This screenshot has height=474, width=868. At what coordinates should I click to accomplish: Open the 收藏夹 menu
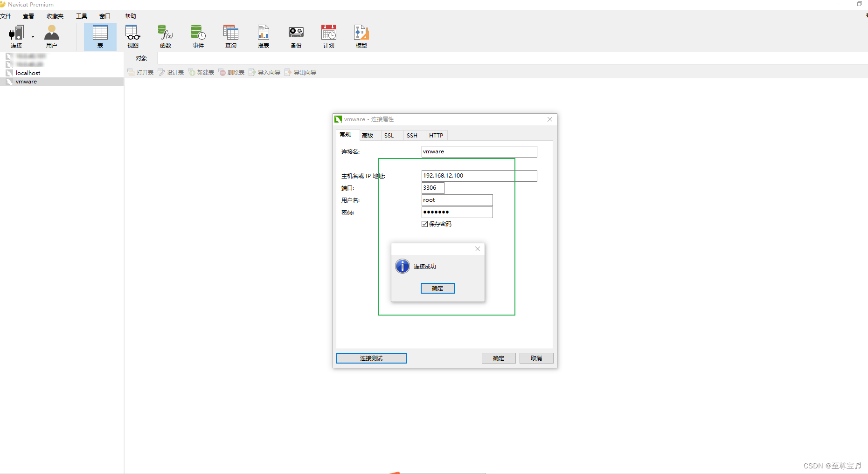[x=55, y=16]
